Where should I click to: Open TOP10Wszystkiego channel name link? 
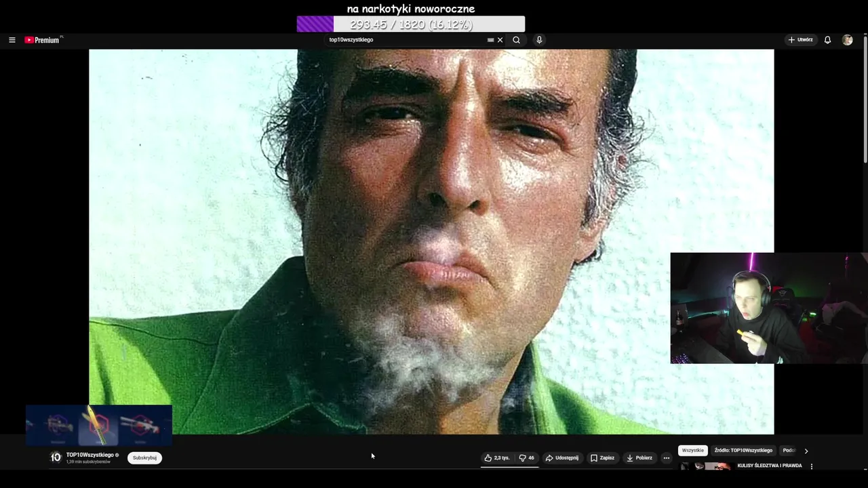point(90,455)
